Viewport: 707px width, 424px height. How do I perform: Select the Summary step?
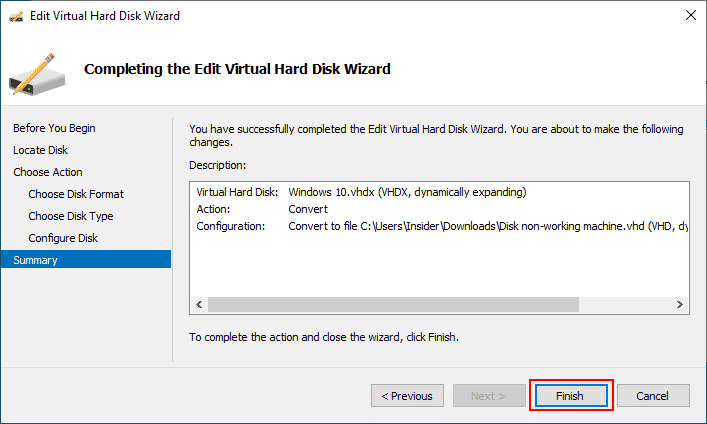pos(86,260)
